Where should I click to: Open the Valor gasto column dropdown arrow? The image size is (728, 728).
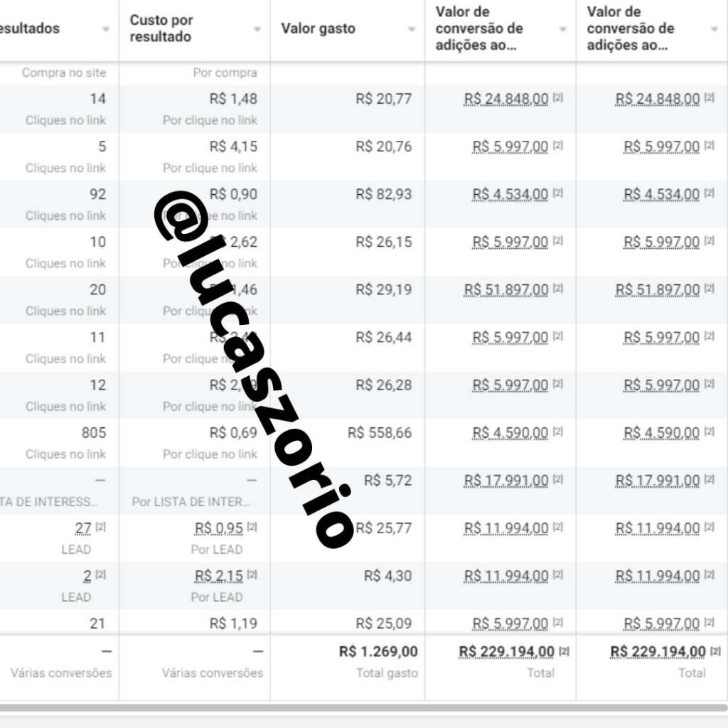412,29
